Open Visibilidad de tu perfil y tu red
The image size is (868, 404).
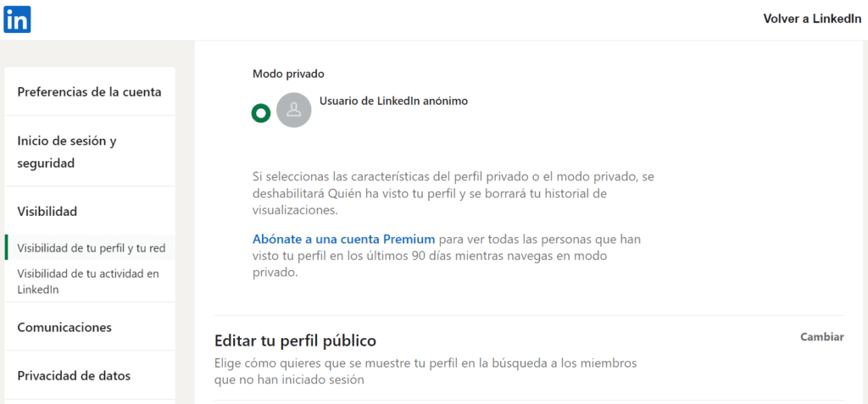[x=92, y=248]
